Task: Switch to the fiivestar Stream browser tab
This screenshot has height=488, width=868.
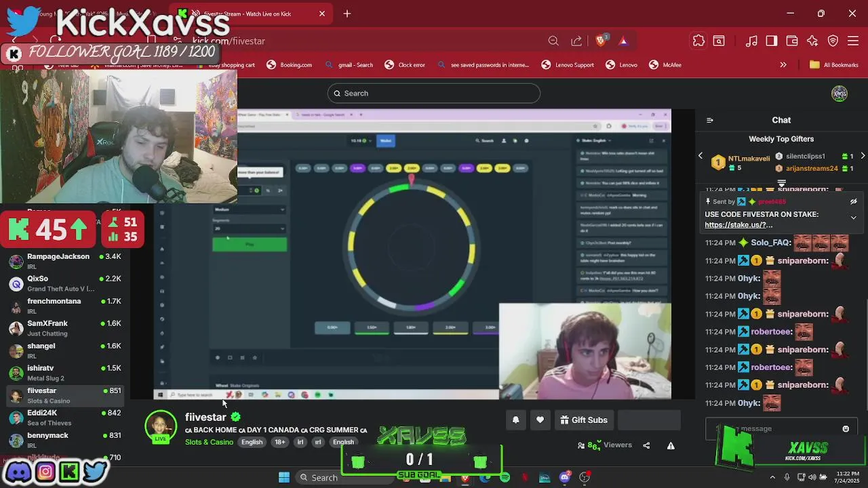Action: point(251,14)
